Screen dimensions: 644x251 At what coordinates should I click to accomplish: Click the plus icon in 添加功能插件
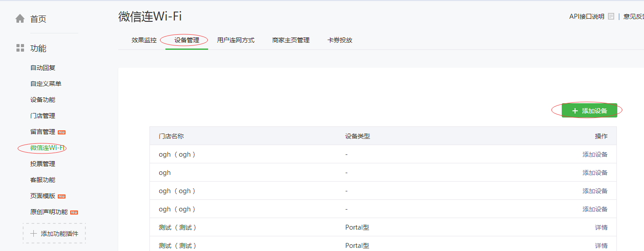click(34, 234)
